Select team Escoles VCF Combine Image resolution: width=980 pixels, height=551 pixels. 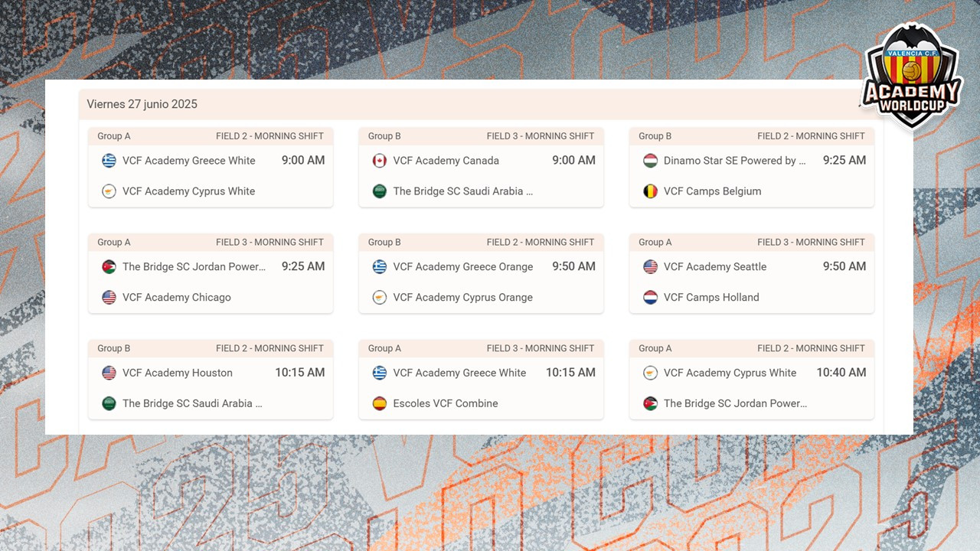click(446, 404)
